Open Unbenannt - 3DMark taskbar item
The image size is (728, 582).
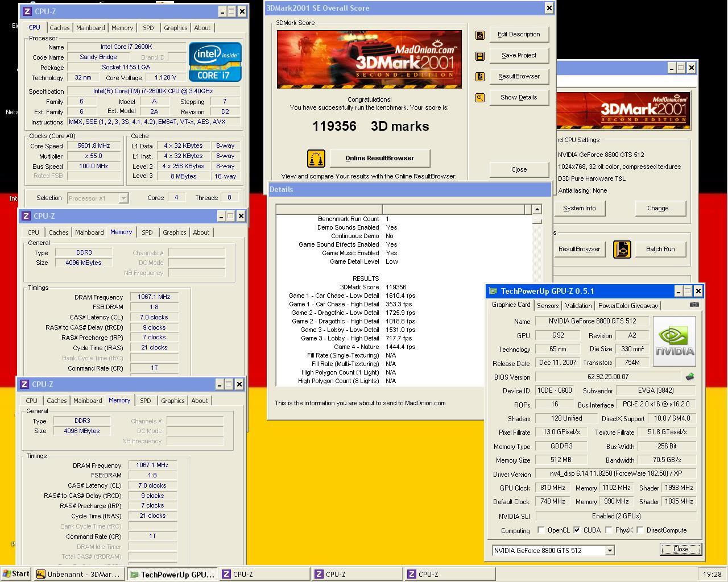78,574
